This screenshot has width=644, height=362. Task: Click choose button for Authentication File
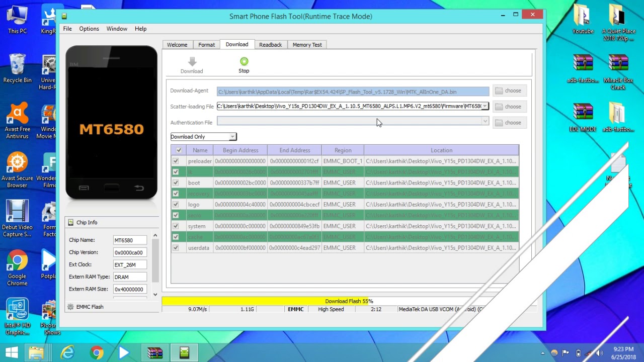pos(510,123)
